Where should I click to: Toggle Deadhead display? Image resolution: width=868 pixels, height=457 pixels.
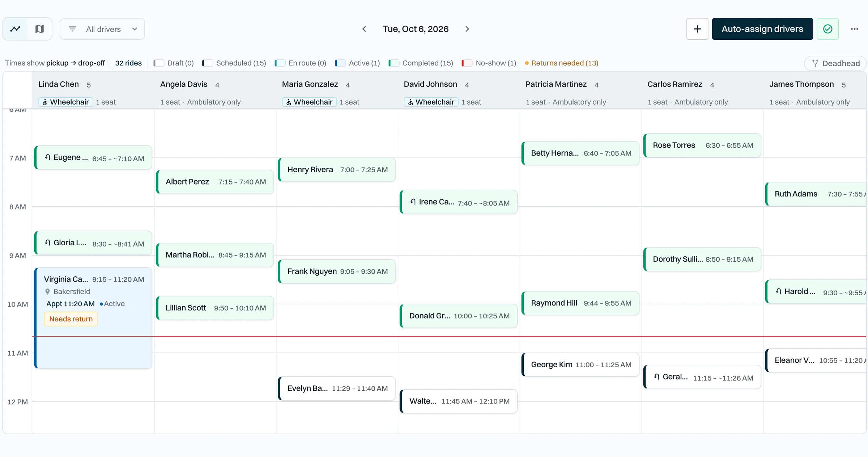pyautogui.click(x=835, y=63)
